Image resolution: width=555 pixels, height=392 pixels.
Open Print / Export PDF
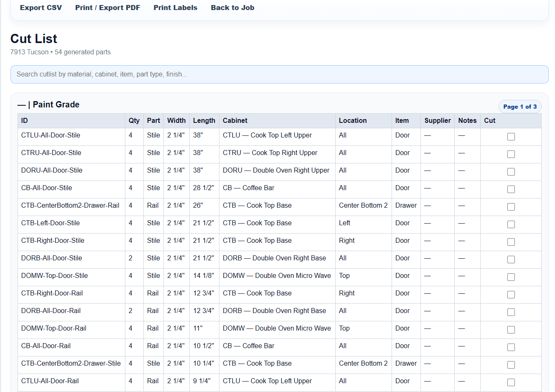click(x=107, y=8)
